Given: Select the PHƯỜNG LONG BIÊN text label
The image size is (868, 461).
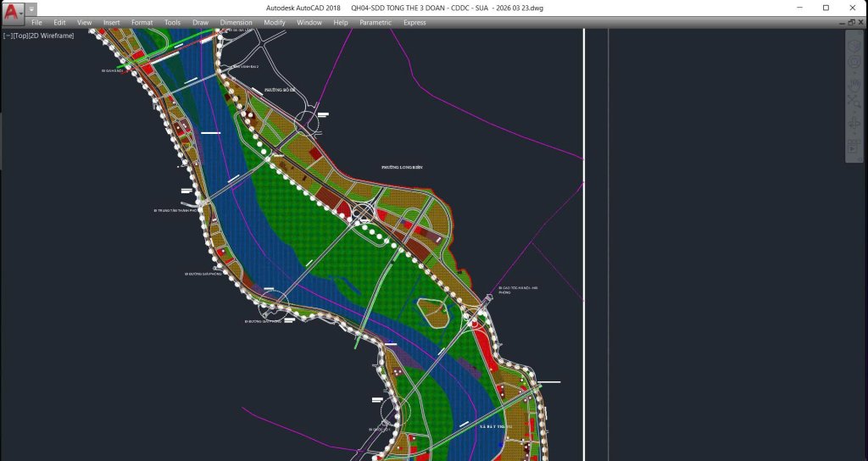Looking at the screenshot, I should tap(402, 167).
